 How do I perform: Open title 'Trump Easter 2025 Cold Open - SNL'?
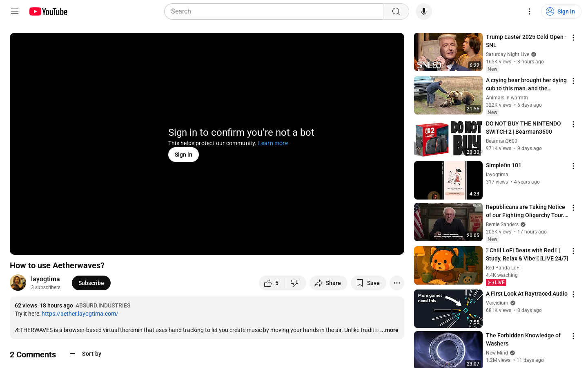click(x=526, y=41)
